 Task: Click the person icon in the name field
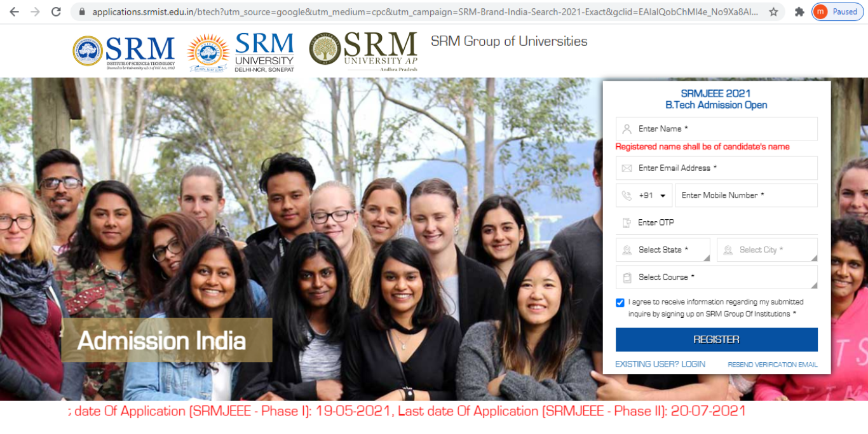click(628, 128)
